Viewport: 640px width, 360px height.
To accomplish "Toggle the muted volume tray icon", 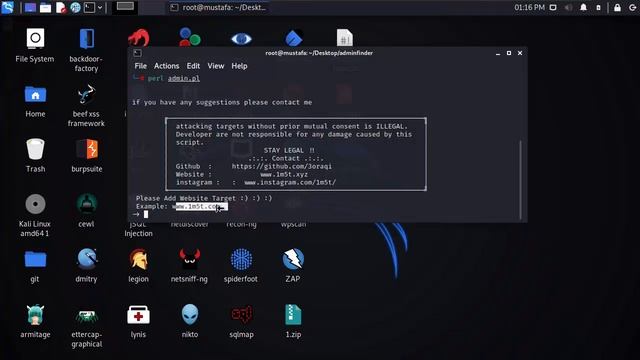I will pyautogui.click(x=568, y=7).
